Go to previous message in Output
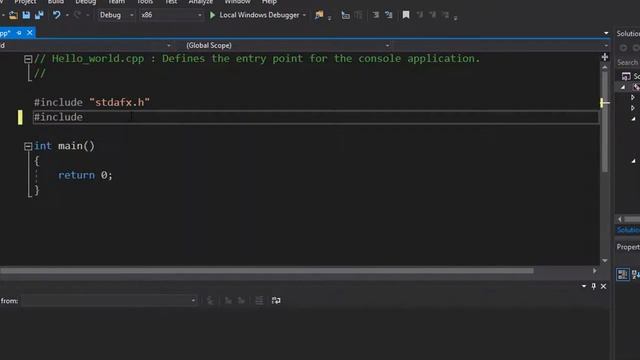This screenshot has width=640, height=360. 228,301
